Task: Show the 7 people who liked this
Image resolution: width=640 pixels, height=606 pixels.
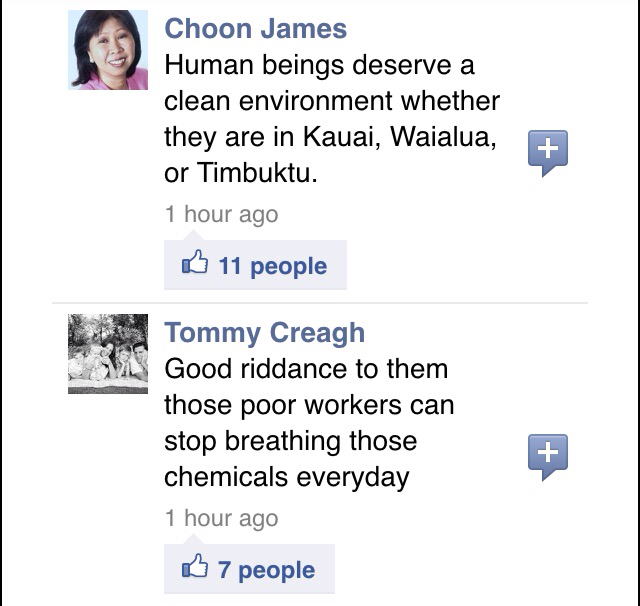Action: click(266, 570)
